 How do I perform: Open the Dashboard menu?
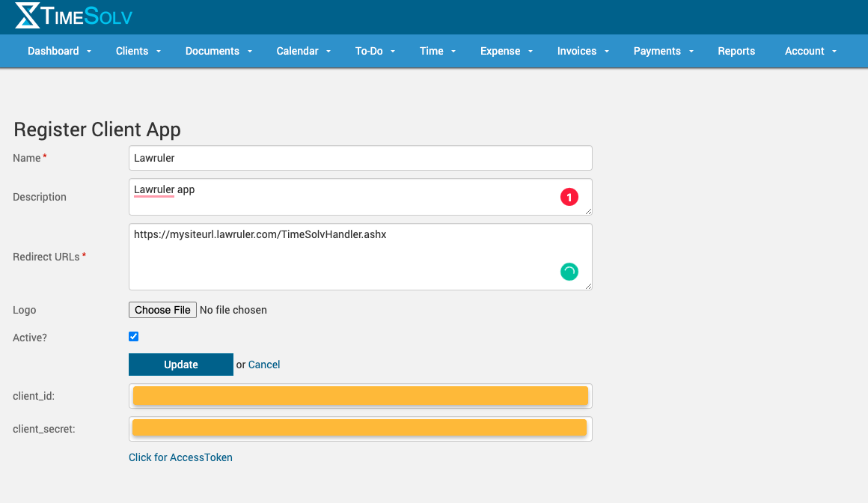coord(53,51)
